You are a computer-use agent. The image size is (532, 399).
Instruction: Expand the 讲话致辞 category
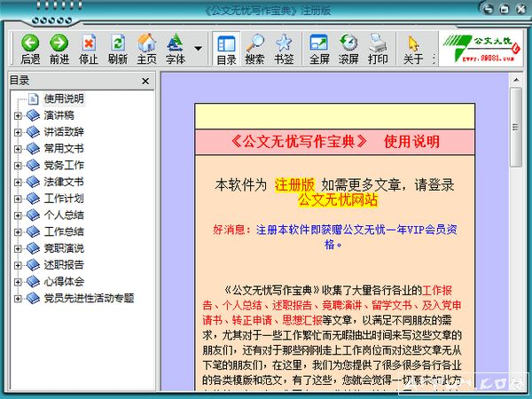coord(18,132)
